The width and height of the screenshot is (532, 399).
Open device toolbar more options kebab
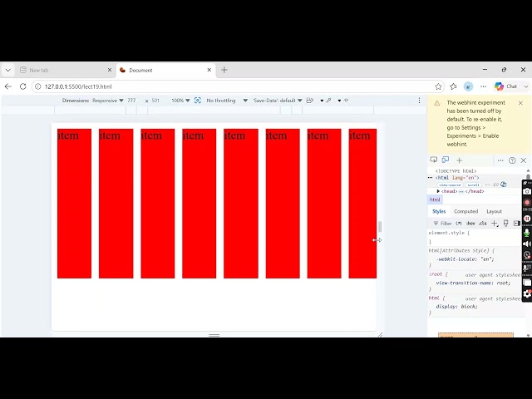(419, 101)
